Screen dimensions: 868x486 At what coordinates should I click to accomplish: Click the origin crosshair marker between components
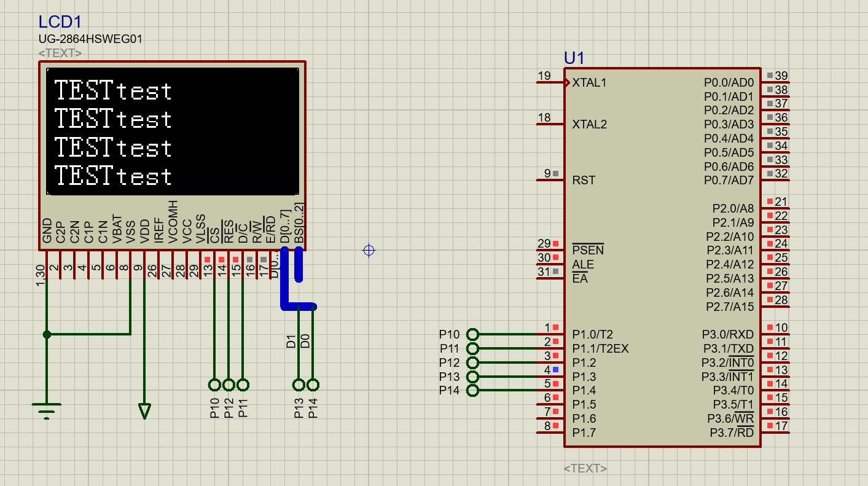pyautogui.click(x=369, y=250)
